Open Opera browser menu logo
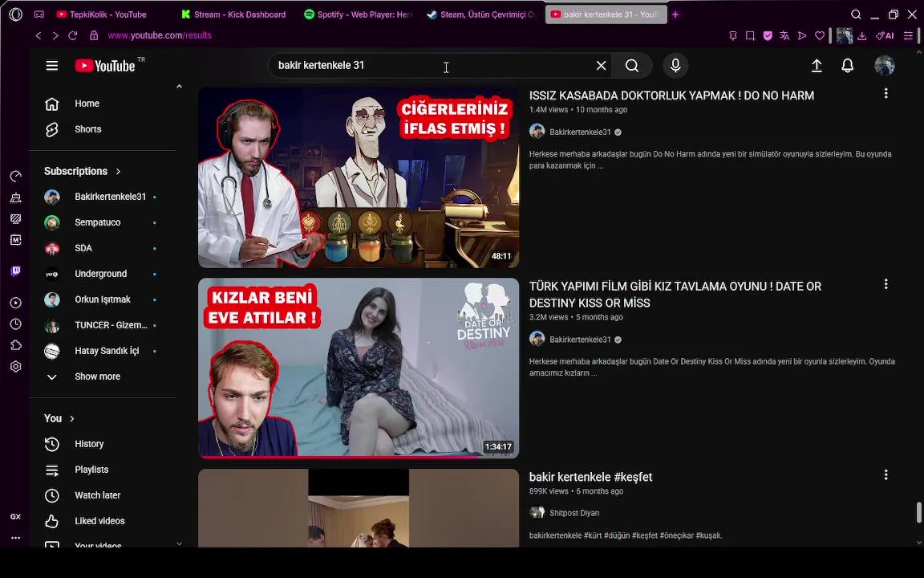The image size is (924, 578). click(x=16, y=14)
